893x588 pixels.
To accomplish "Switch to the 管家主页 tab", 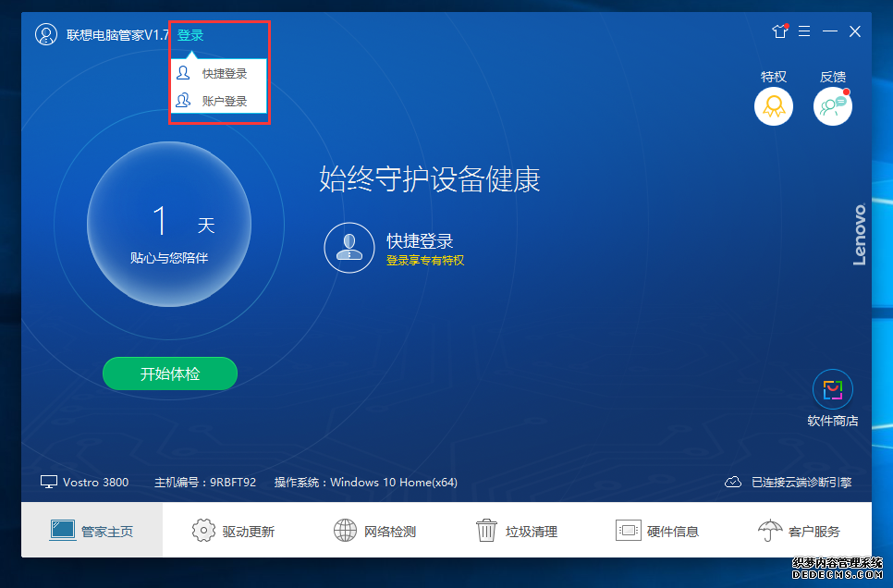I will [x=92, y=530].
